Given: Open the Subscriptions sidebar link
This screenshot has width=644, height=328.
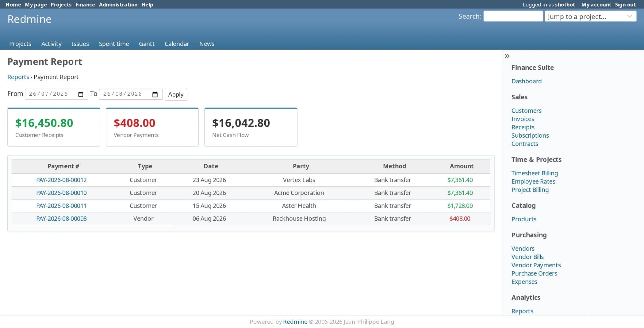Looking at the screenshot, I should pos(530,135).
